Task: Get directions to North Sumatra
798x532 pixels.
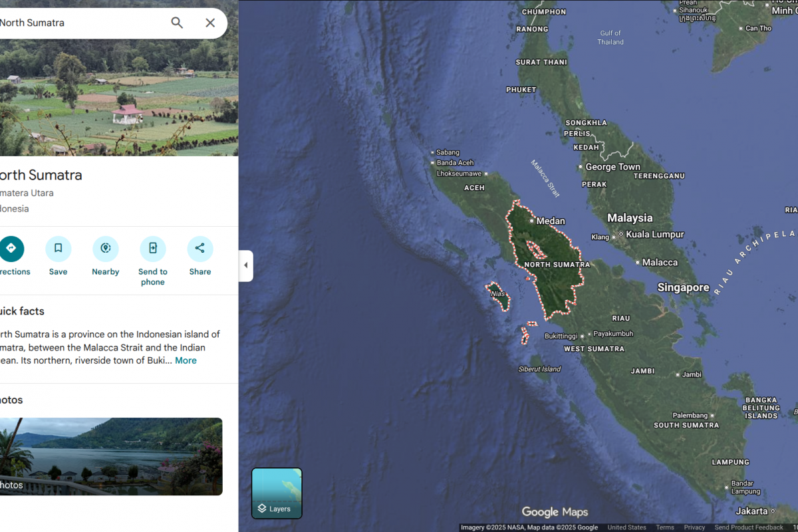Action: pos(11,249)
